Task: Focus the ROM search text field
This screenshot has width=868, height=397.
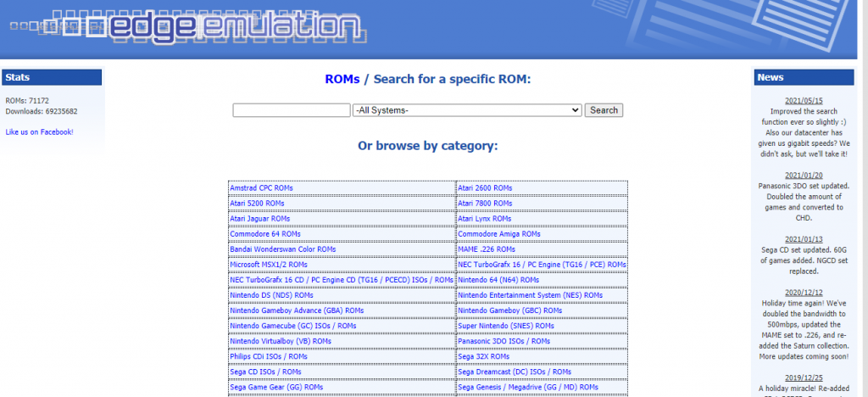Action: [292, 110]
